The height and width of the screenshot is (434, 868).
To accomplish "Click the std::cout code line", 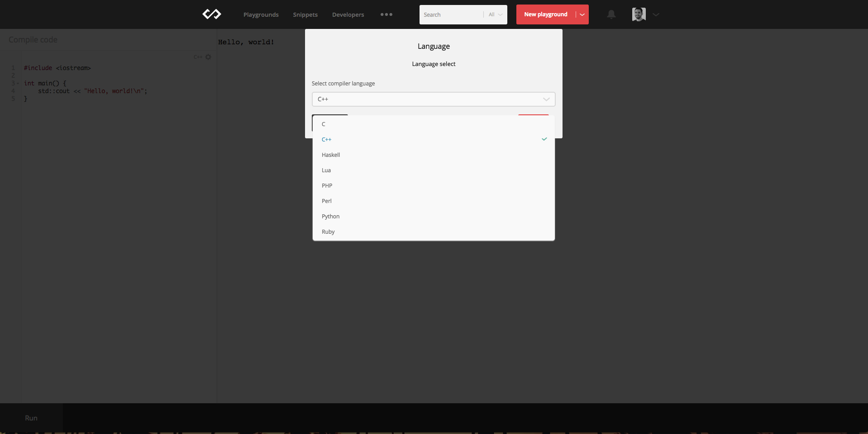I will click(x=93, y=91).
